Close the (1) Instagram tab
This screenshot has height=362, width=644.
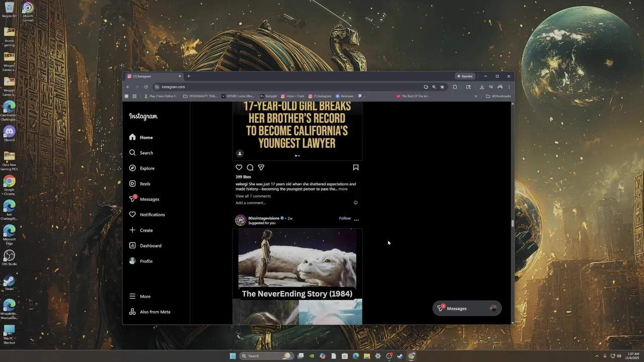click(x=180, y=76)
